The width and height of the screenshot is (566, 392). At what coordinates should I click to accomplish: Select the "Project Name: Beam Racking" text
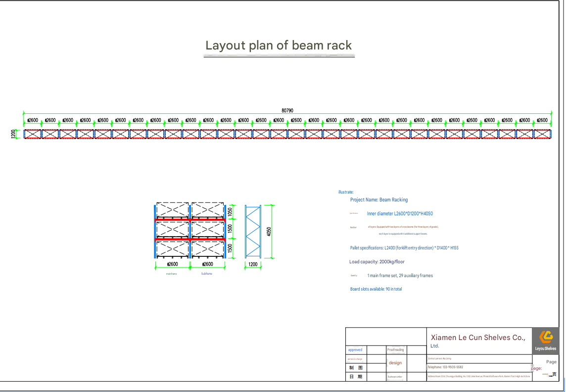pos(378,199)
